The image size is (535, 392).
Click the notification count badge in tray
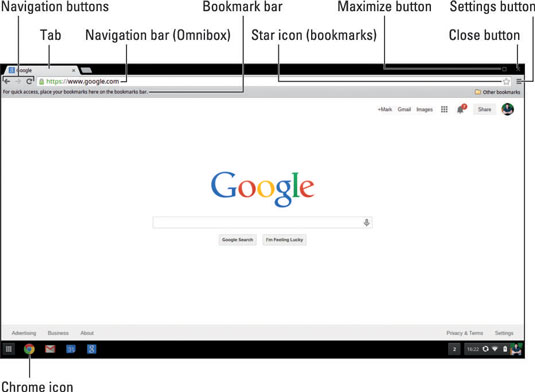(x=454, y=349)
